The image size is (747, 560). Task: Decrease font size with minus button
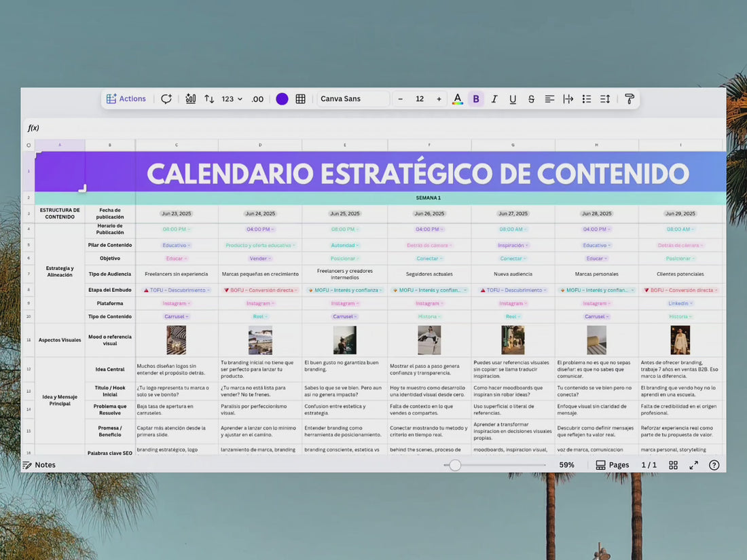(x=401, y=98)
